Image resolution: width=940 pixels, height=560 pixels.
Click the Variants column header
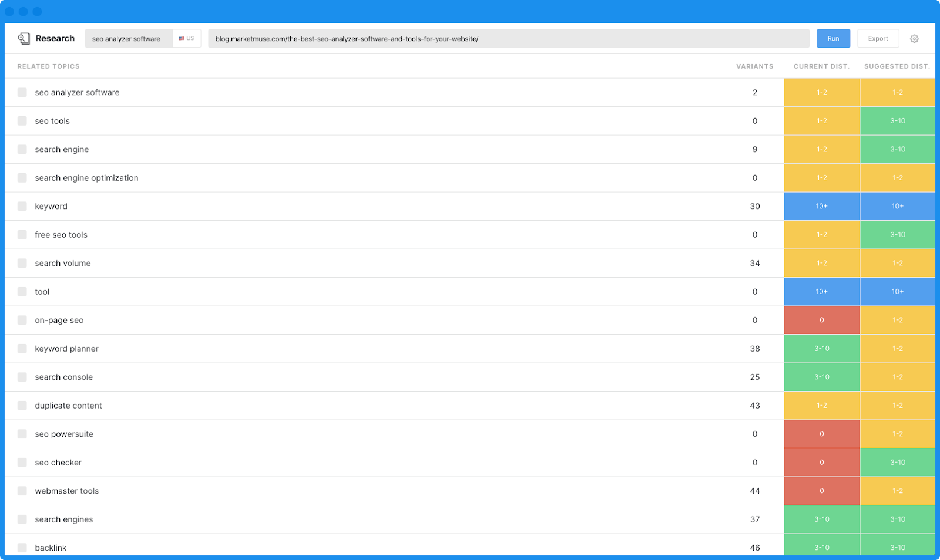[x=755, y=66]
